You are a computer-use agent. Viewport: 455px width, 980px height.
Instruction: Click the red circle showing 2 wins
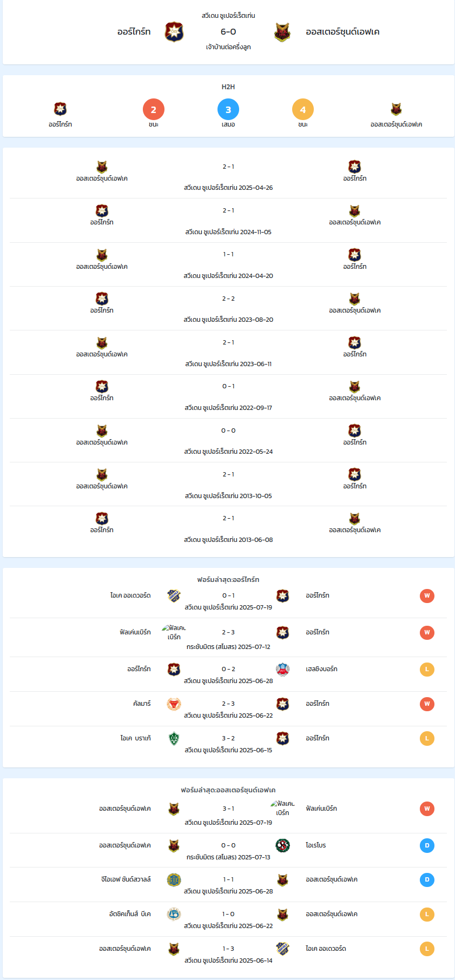pos(154,110)
